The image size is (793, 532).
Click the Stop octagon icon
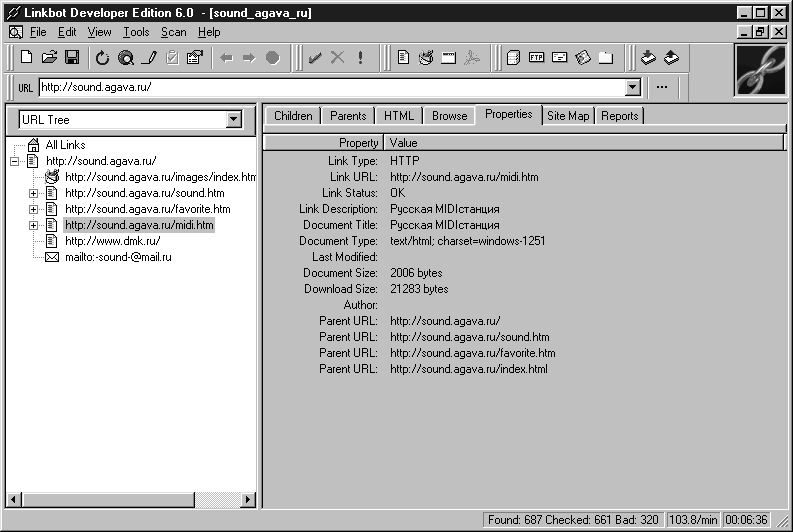point(273,58)
